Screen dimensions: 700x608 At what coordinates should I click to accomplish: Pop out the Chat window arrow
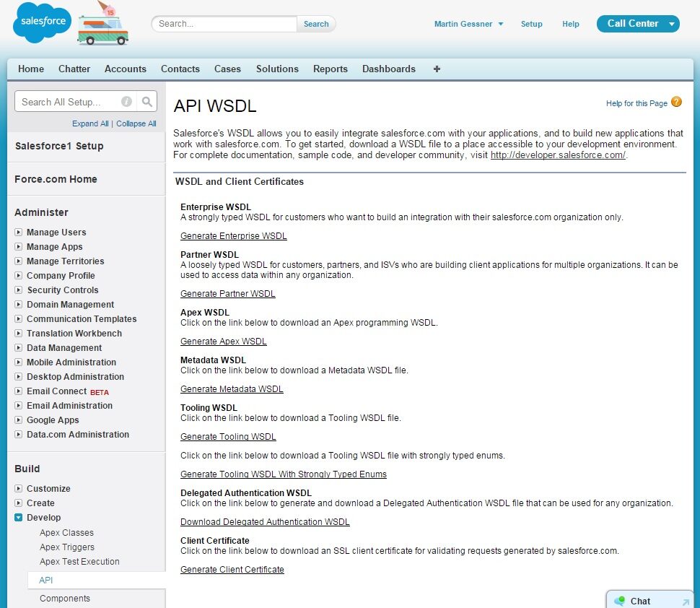point(685,602)
